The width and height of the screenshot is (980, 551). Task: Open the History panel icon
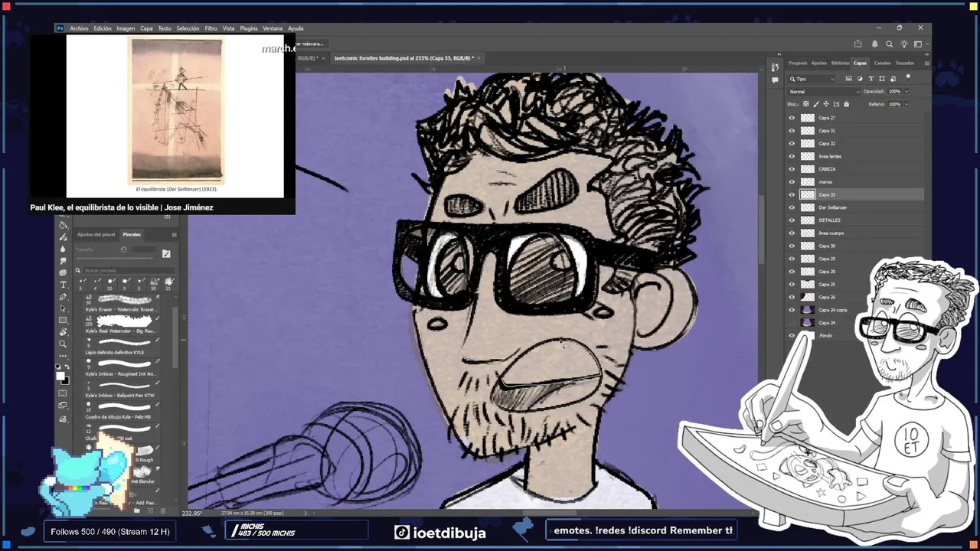(x=775, y=67)
